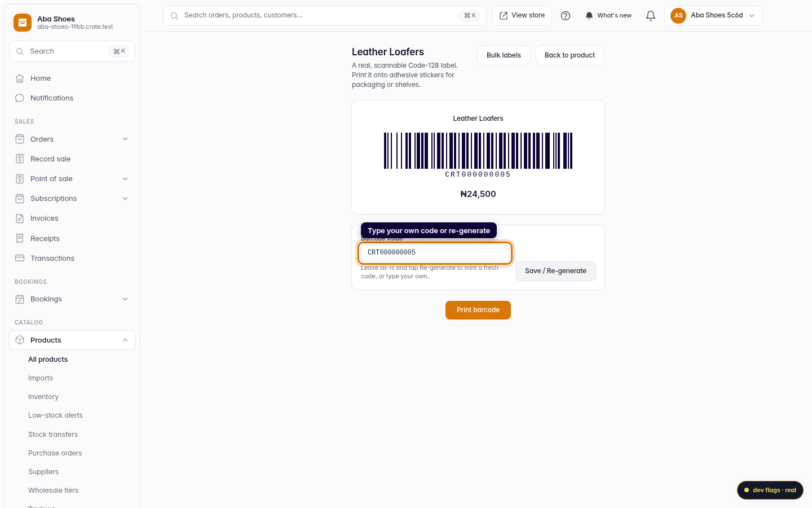Click the magnifier icon in top search bar

[x=174, y=16]
